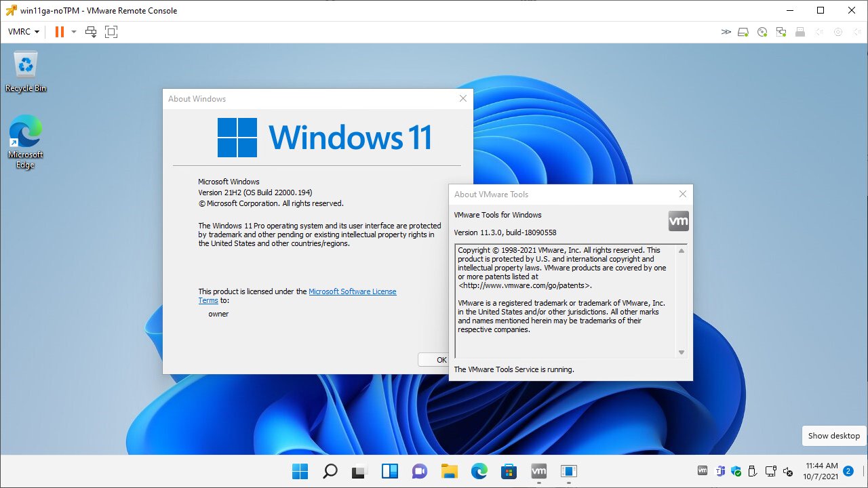Click Safely Remove Hardware tray icon
Image resolution: width=868 pixels, height=488 pixels.
point(753,471)
